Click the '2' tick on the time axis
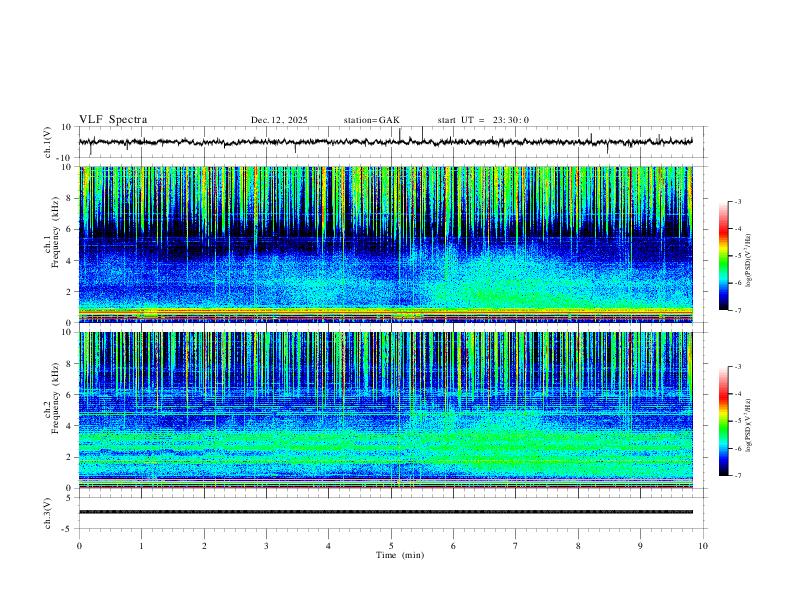The height and width of the screenshot is (612, 792). (204, 546)
